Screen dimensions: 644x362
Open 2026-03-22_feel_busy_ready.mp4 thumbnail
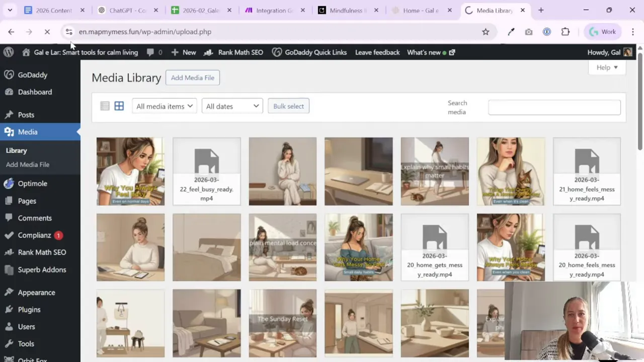click(207, 171)
